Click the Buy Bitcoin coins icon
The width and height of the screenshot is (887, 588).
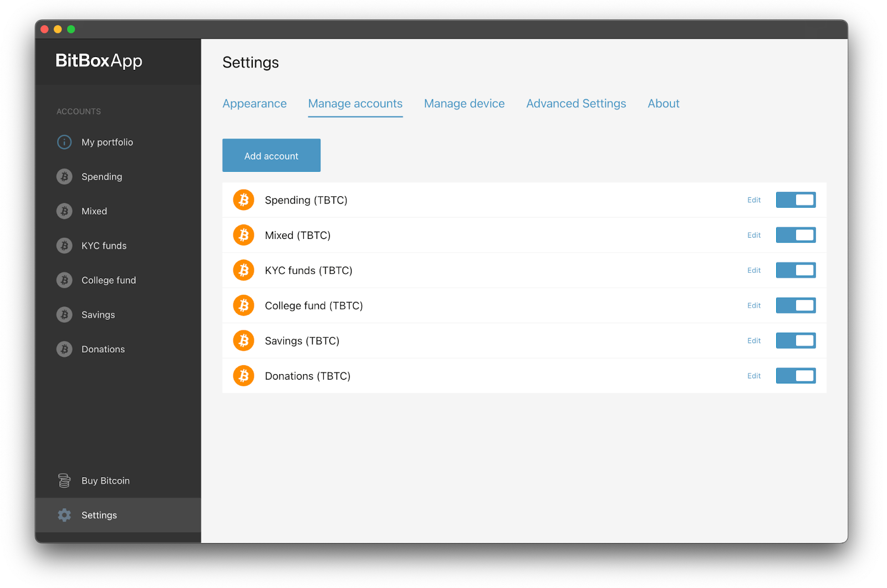(x=64, y=480)
